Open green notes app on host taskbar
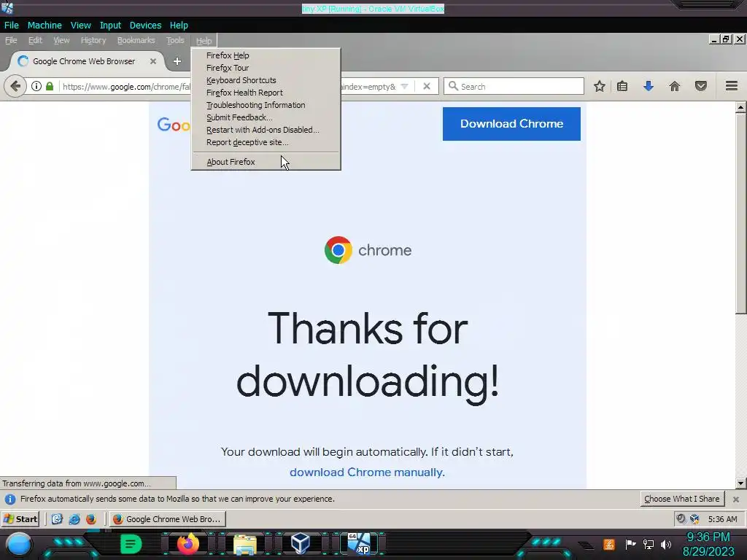Viewport: 747px width, 560px height. pyautogui.click(x=131, y=543)
